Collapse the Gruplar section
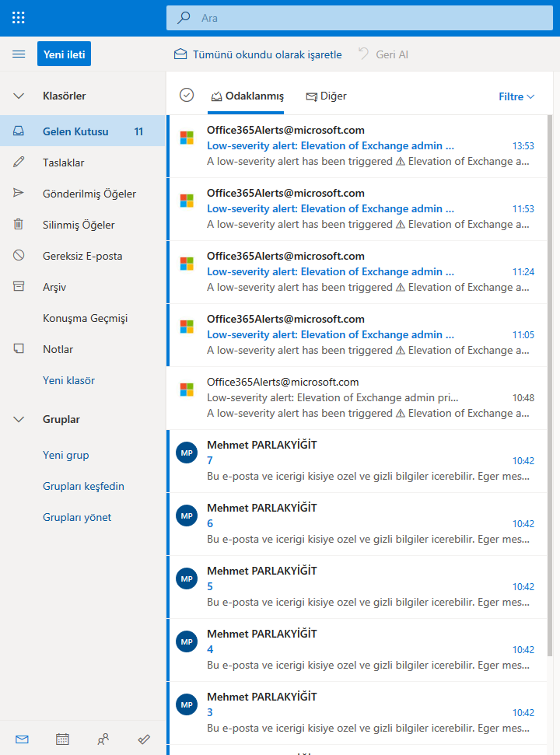 (19, 419)
